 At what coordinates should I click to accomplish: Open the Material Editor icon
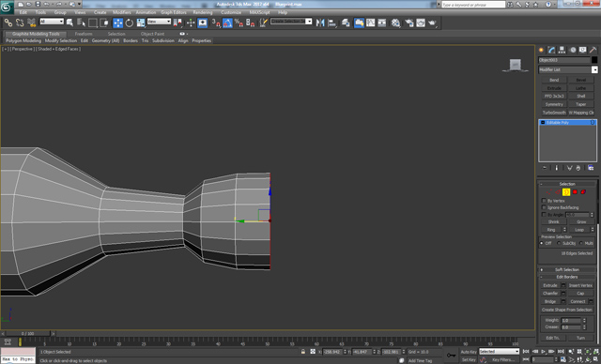point(396,23)
